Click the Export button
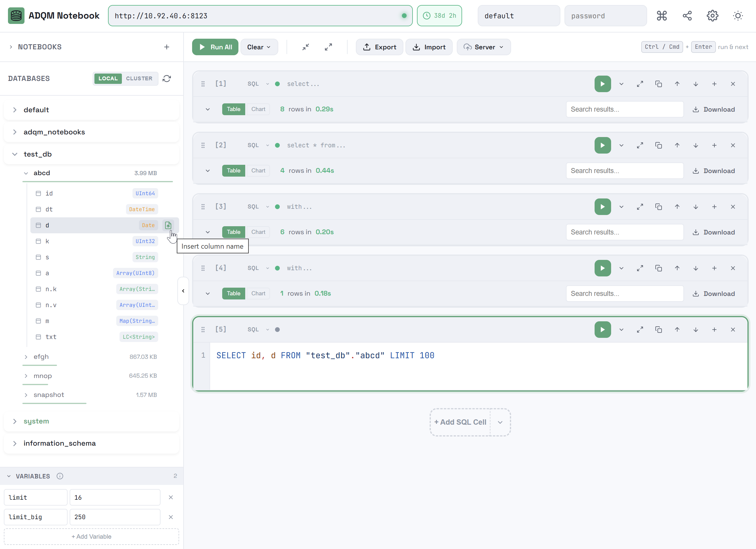This screenshot has height=549, width=756. (x=379, y=47)
